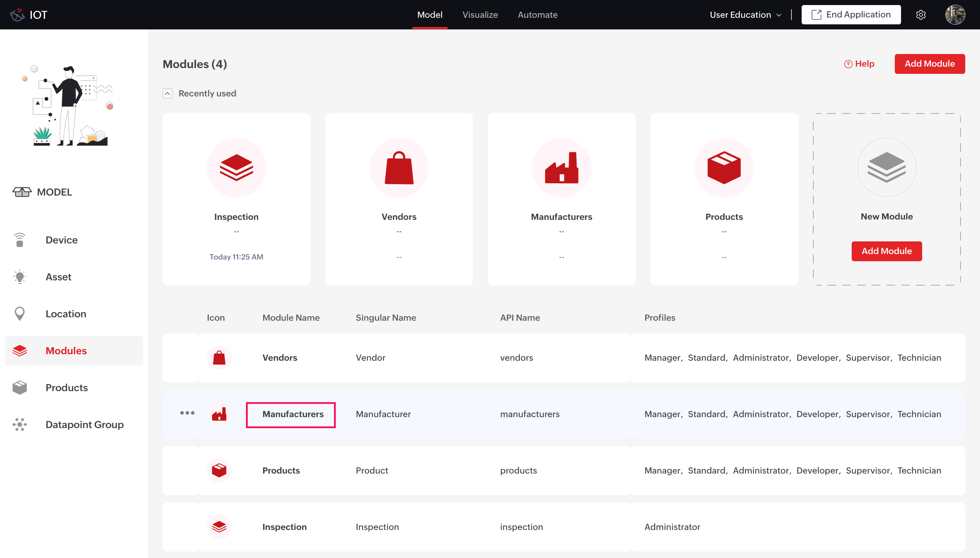Screen dimensions: 980x558
Task: Open Device in the sidebar
Action: [61, 240]
